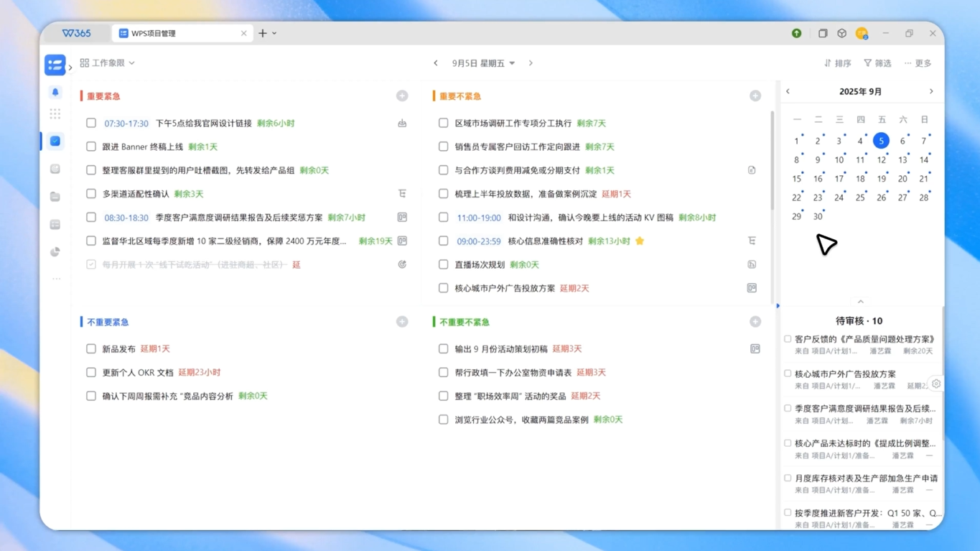Tick the 直播场次规划 task checkbox

444,264
